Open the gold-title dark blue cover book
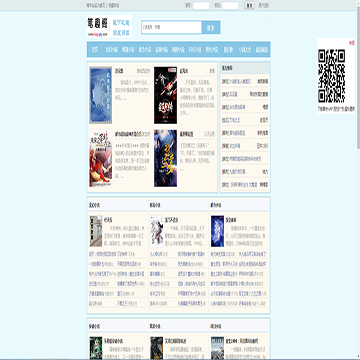Image resolution: width=360 pixels, height=360 pixels. (x=165, y=158)
